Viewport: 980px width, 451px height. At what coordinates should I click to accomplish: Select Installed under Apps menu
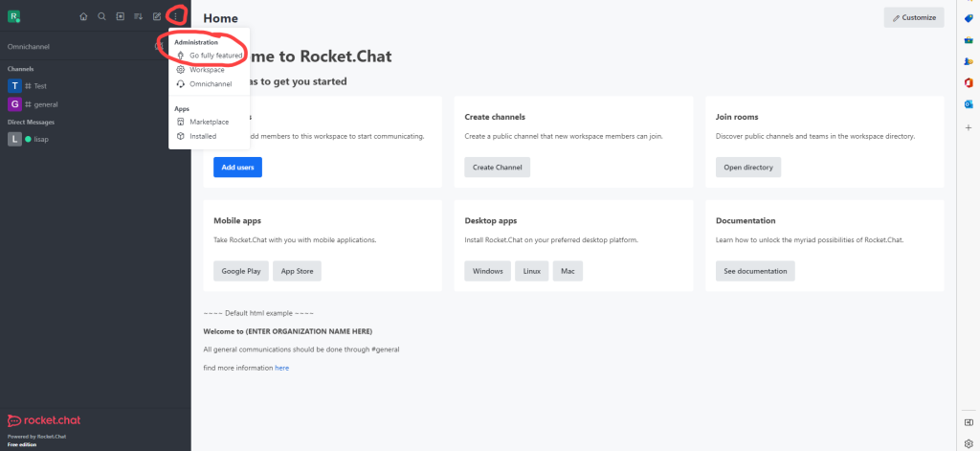pos(202,136)
